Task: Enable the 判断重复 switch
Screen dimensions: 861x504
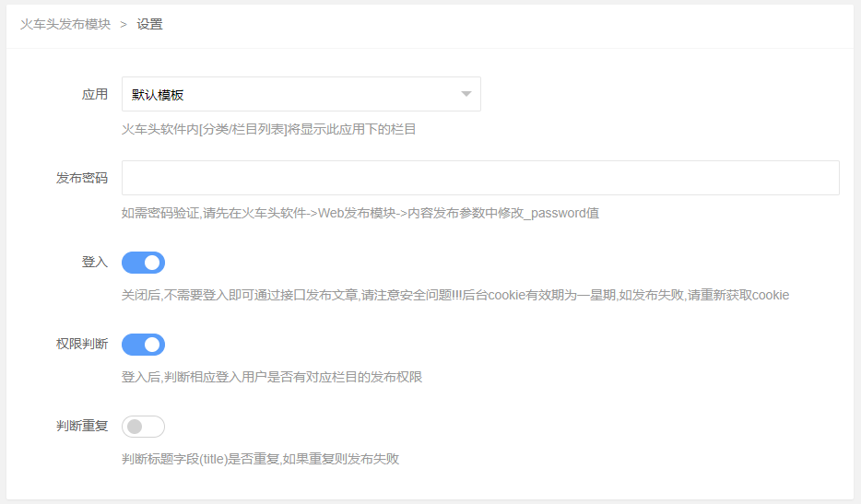Action: click(x=143, y=427)
